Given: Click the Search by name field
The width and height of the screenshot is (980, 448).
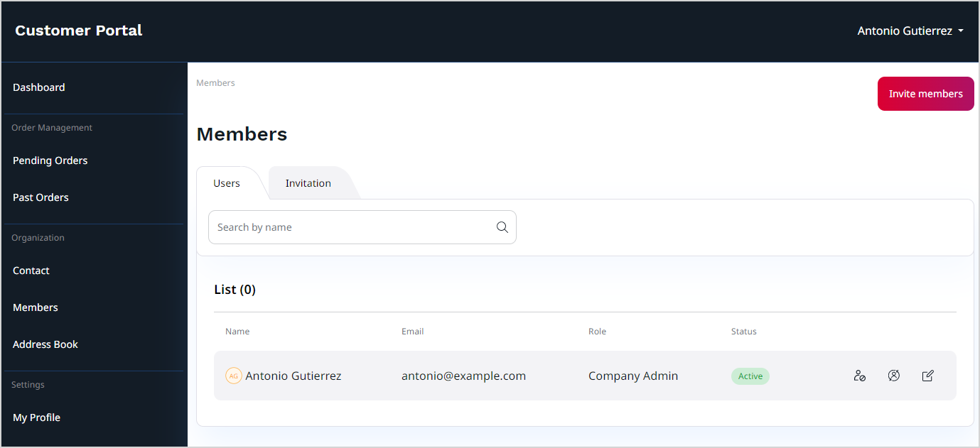Looking at the screenshot, I should click(x=352, y=227).
